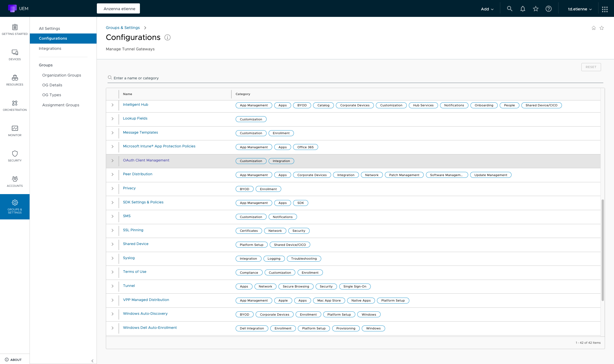Open the help question mark icon
This screenshot has height=364, width=614.
point(548,9)
